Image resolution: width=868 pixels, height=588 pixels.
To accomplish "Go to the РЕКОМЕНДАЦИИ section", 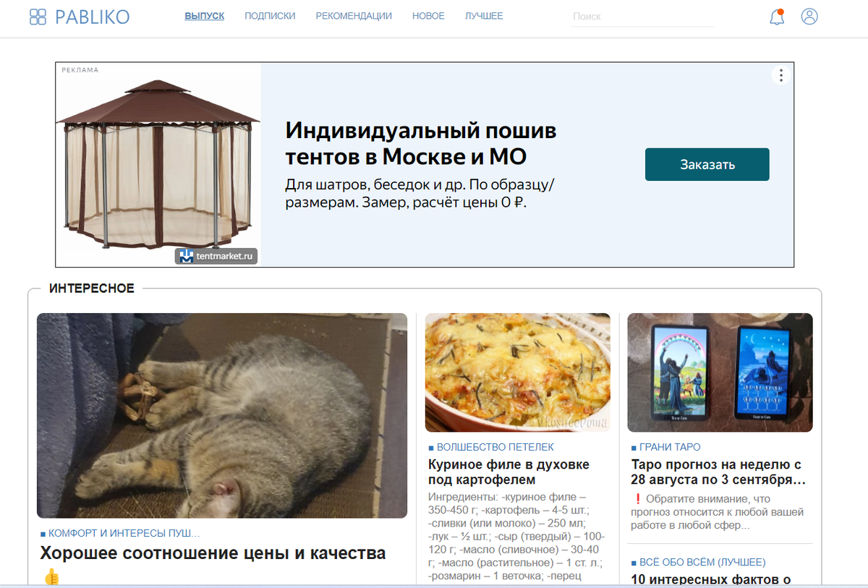I will tap(354, 16).
